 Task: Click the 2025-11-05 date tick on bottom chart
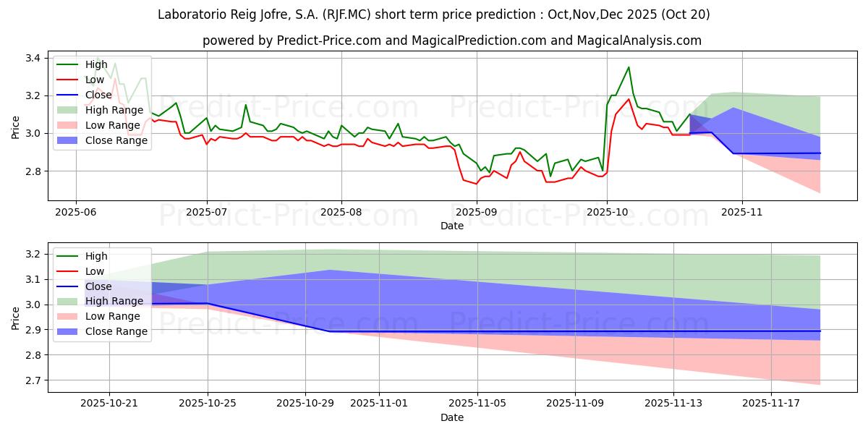point(477,404)
